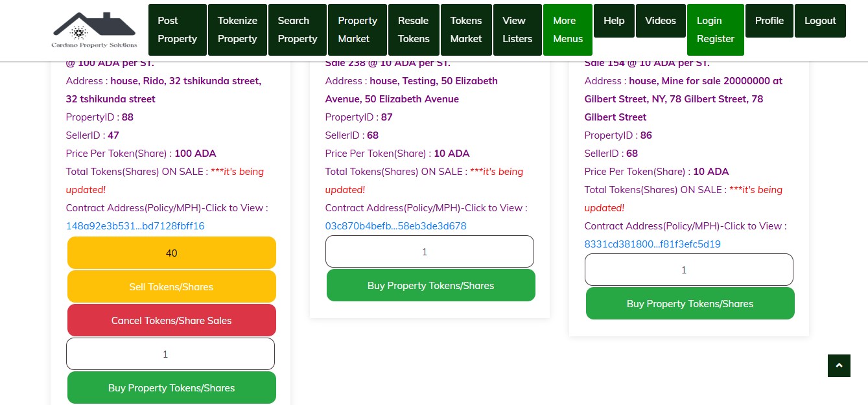Click the scroll-to-top arrow button

point(838,365)
